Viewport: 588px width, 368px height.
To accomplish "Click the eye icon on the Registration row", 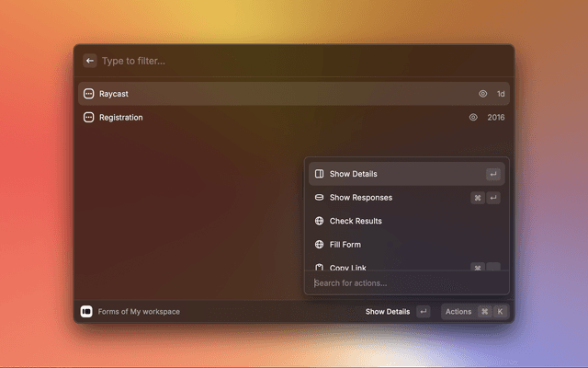I will point(473,118).
